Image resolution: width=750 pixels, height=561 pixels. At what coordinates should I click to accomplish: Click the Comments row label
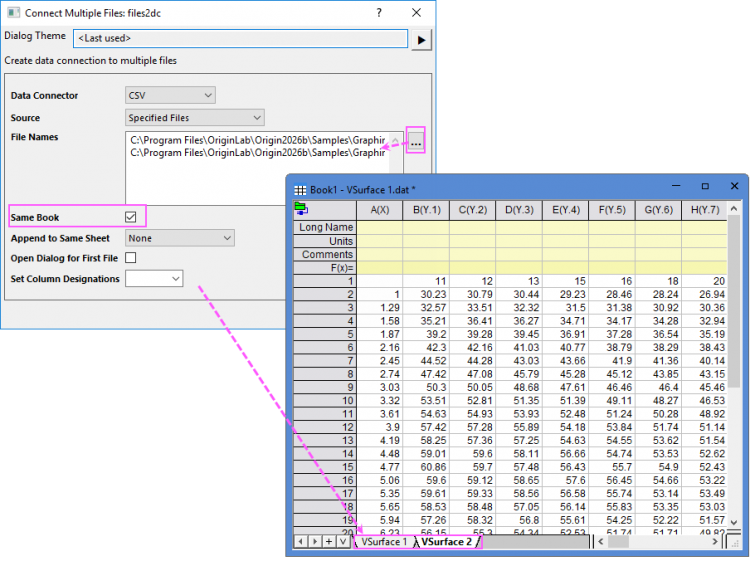point(325,254)
